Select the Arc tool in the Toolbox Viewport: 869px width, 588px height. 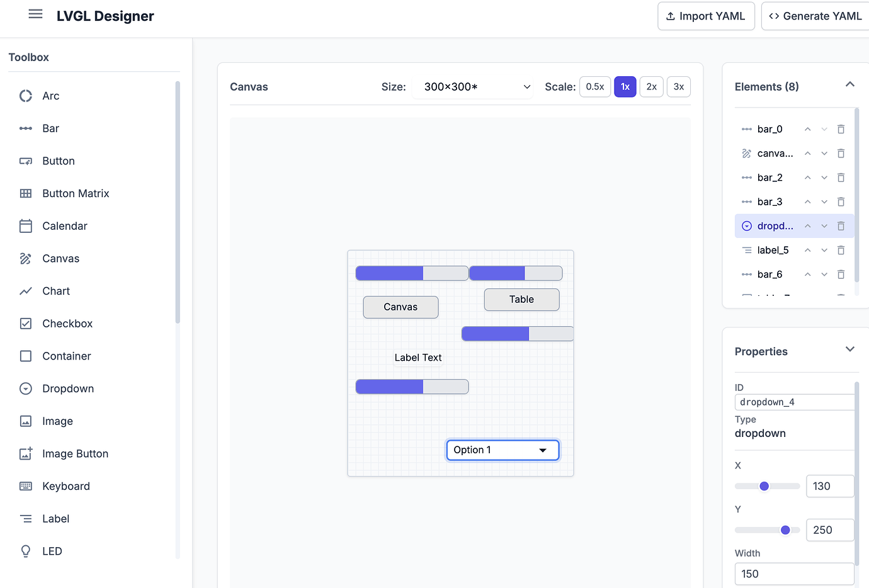point(50,96)
